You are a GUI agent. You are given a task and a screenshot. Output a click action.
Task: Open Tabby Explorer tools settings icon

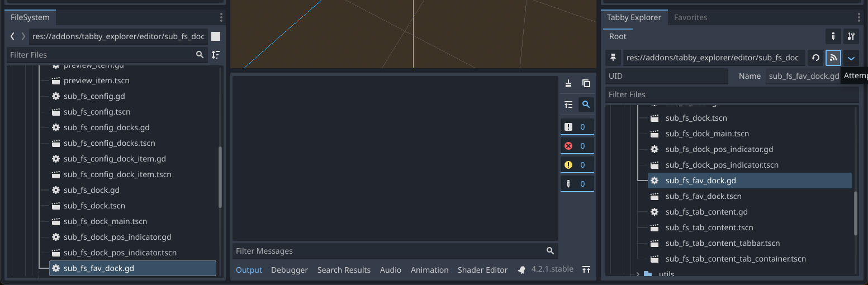point(851,36)
